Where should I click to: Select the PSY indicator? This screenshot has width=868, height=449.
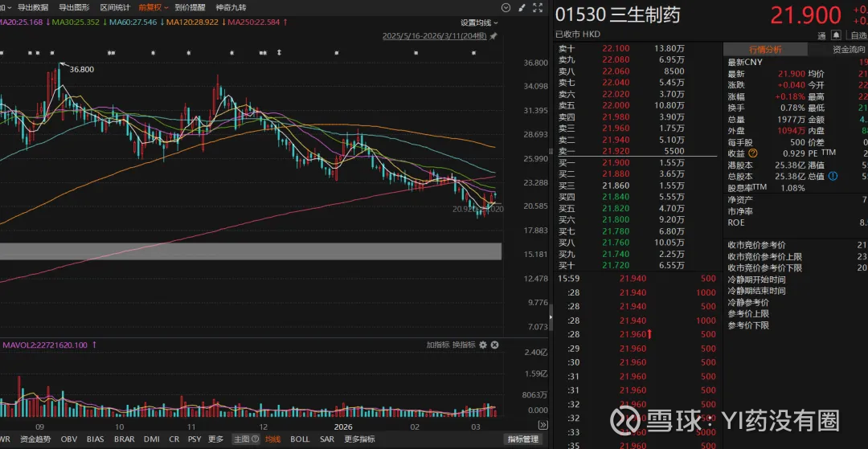[194, 439]
